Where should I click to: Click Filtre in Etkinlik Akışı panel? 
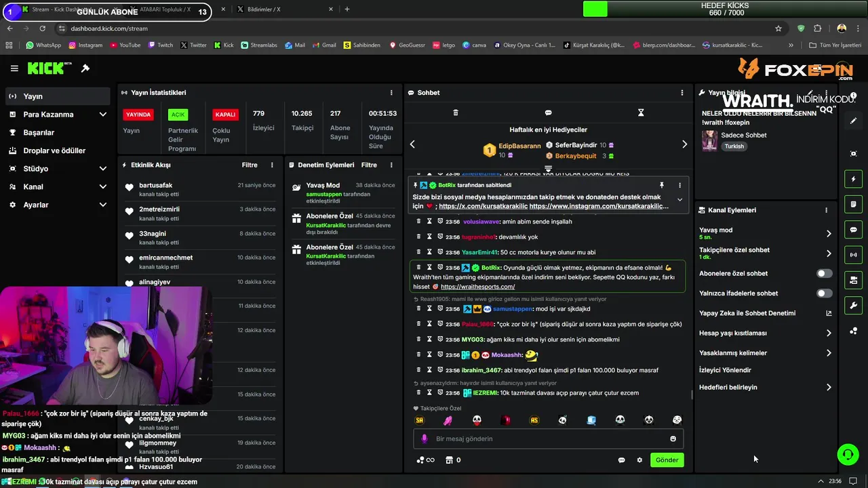point(250,165)
